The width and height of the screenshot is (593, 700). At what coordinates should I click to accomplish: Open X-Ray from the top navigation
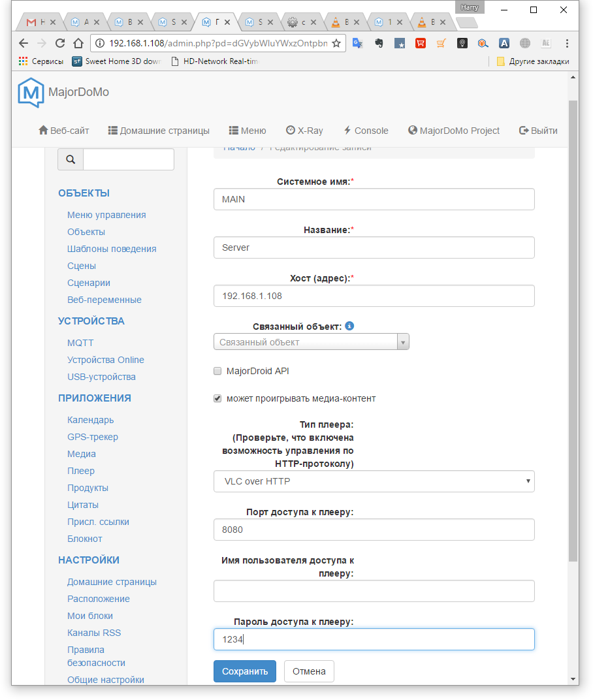click(304, 131)
